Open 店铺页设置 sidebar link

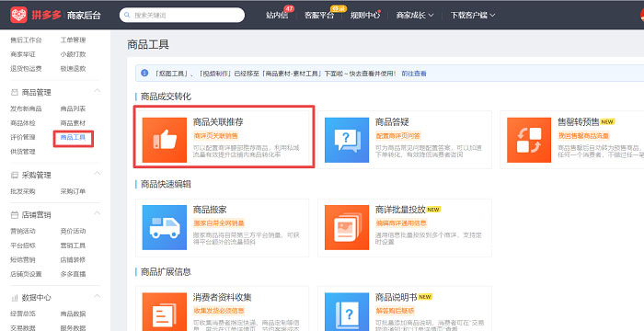pyautogui.click(x=26, y=274)
